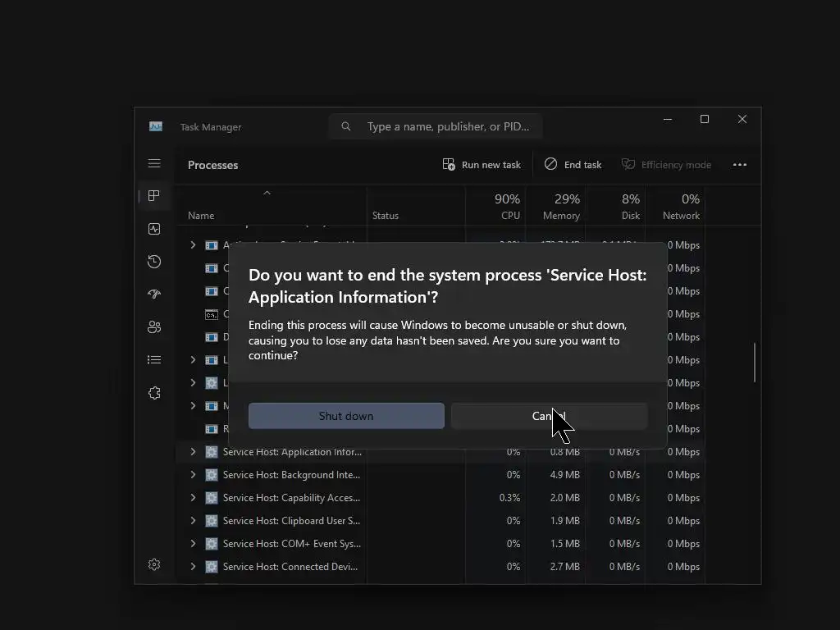This screenshot has width=840, height=630.
Task: Click the search magnifier icon
Action: pos(346,126)
